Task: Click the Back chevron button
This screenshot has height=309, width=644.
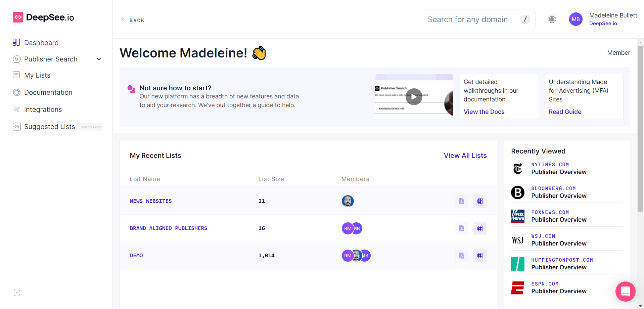Action: 123,19
